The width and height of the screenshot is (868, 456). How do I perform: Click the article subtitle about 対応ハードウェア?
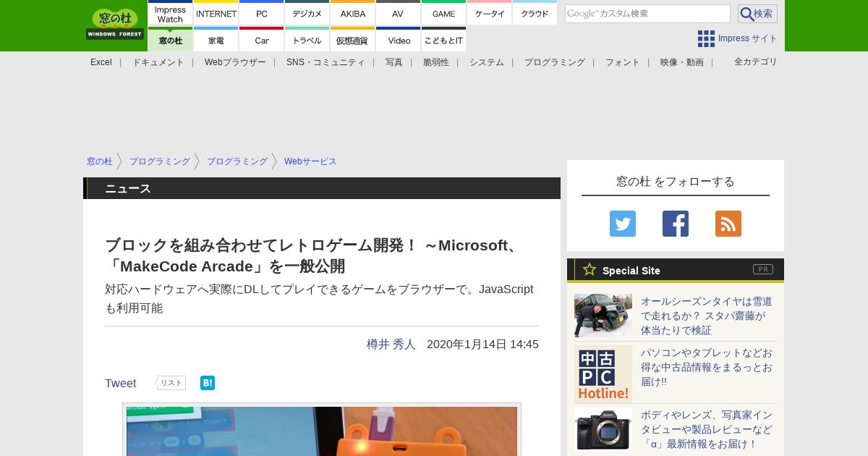click(x=319, y=298)
